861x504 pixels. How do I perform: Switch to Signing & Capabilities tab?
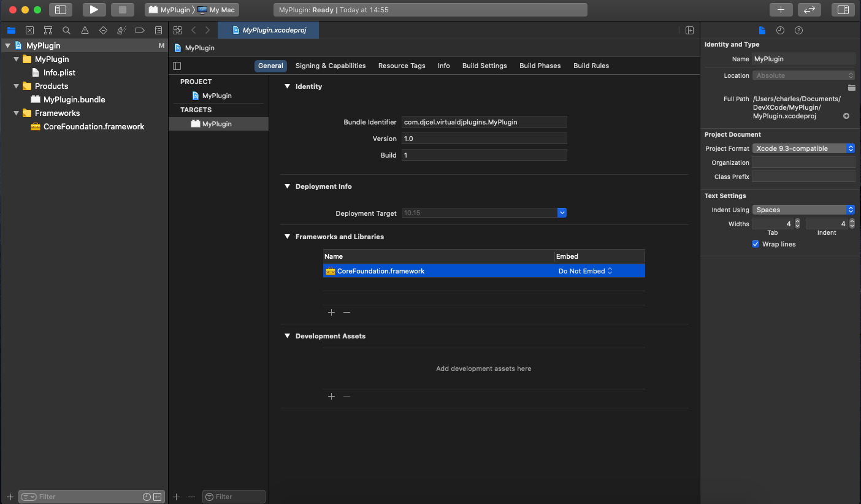[x=331, y=66]
